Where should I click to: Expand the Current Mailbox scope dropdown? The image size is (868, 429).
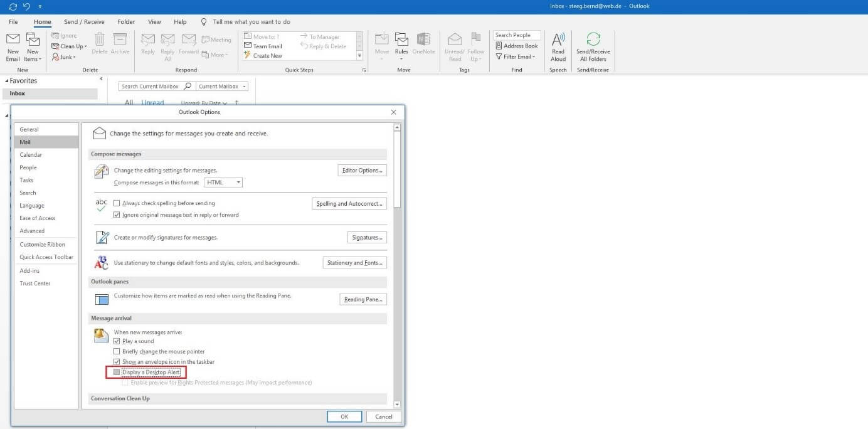[x=222, y=87]
